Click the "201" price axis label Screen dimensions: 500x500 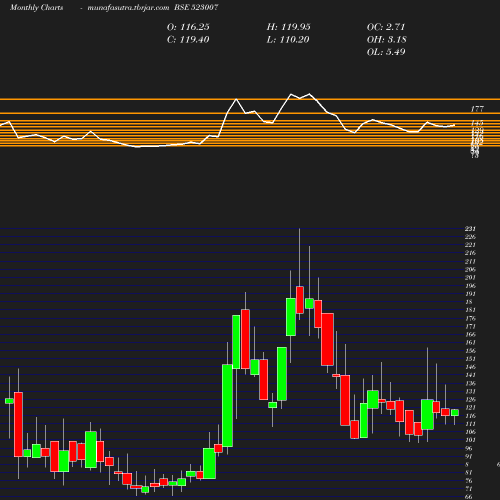pos(470,277)
